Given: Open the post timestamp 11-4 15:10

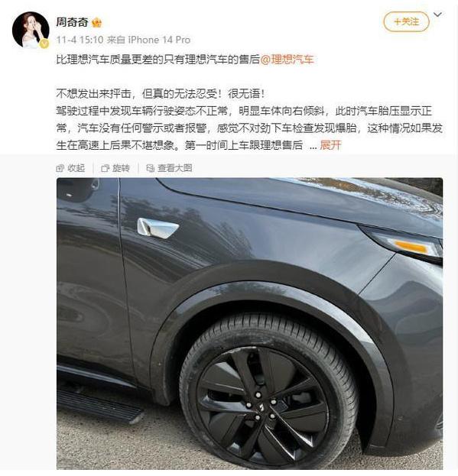Looking at the screenshot, I should tap(80, 40).
